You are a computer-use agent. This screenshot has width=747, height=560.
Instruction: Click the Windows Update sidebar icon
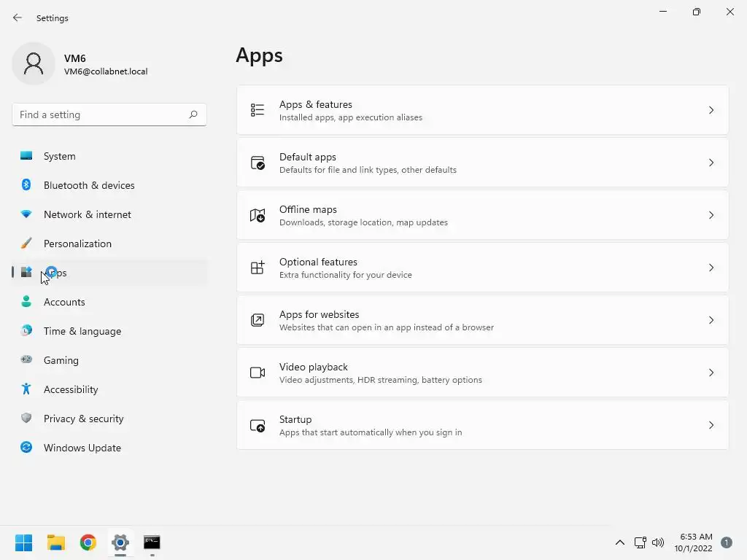[26, 448]
